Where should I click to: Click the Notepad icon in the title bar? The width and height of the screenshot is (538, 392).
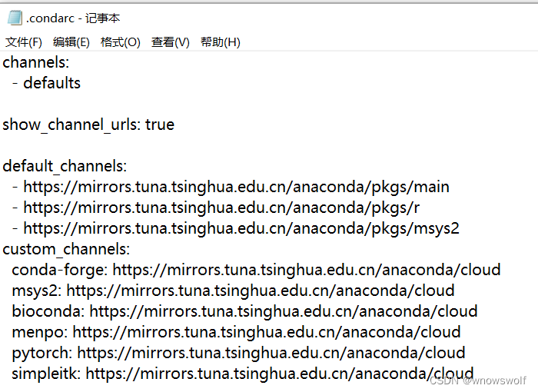[15, 18]
